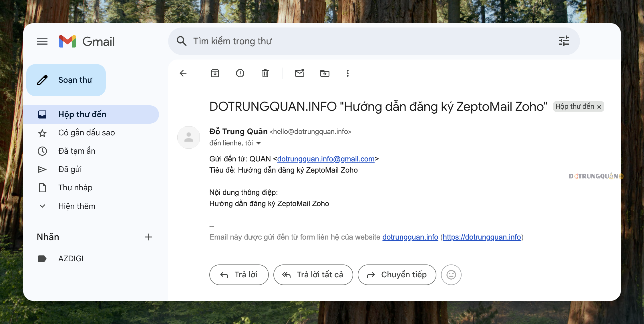Archive this email
The image size is (644, 324).
click(215, 73)
